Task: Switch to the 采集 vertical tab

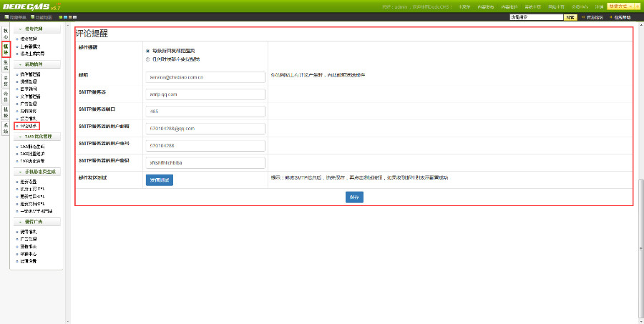Action: (5, 81)
